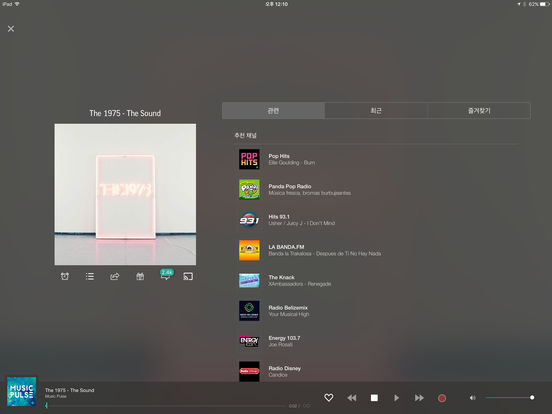Image resolution: width=552 pixels, height=414 pixels.
Task: Select the Radio Belizemix name
Action: pyautogui.click(x=288, y=307)
